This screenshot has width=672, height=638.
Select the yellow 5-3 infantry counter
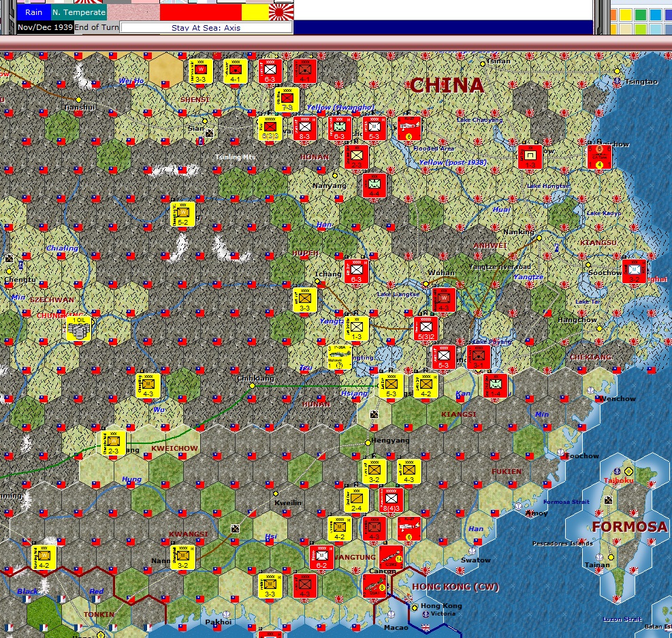[x=391, y=385]
